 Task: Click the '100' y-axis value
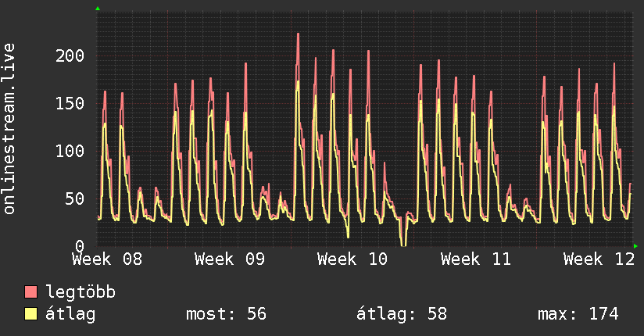70,151
